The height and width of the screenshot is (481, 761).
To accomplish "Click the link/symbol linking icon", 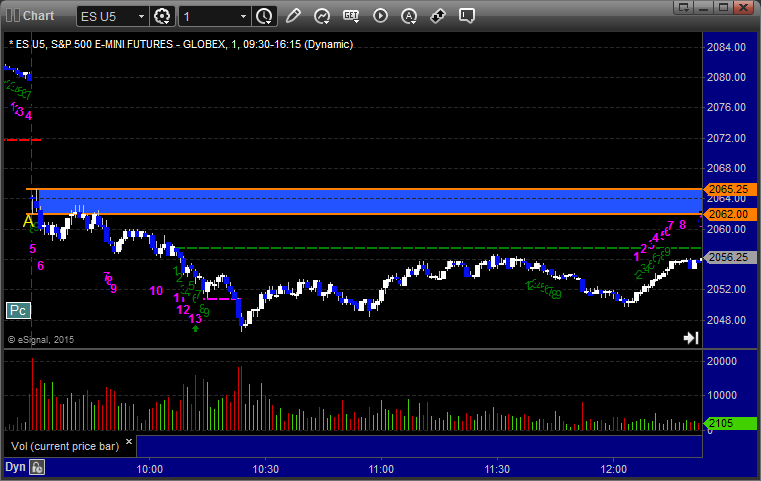I will [438, 17].
